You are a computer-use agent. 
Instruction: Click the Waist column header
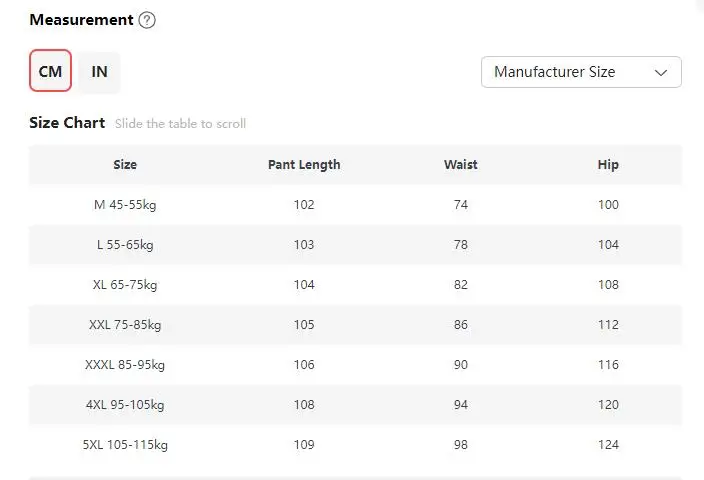coord(461,165)
